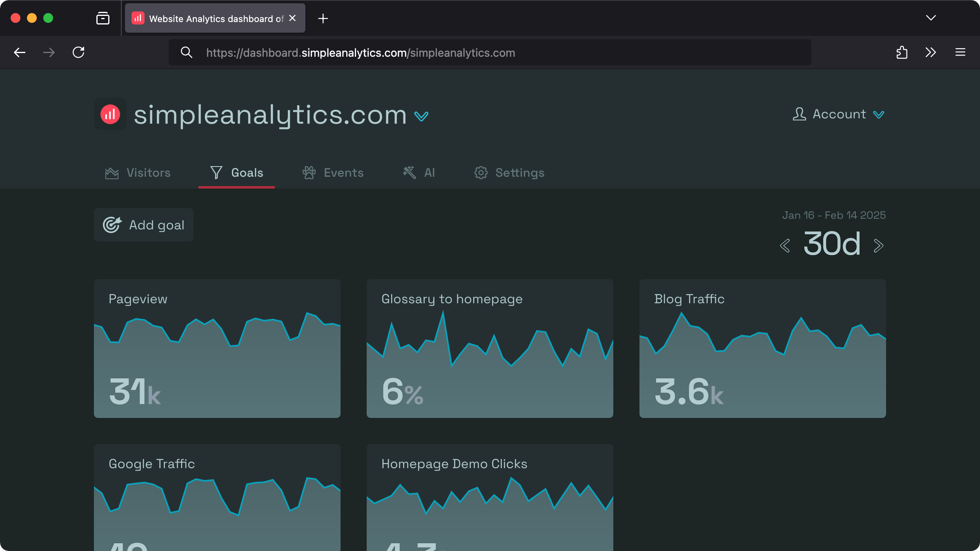Close the Website Analytics dashboard tab
The height and width of the screenshot is (551, 980).
[292, 18]
